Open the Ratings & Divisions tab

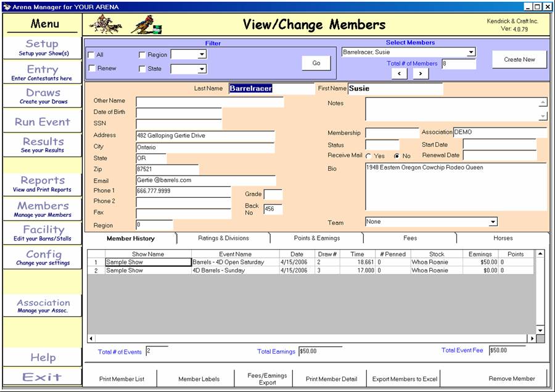(223, 238)
